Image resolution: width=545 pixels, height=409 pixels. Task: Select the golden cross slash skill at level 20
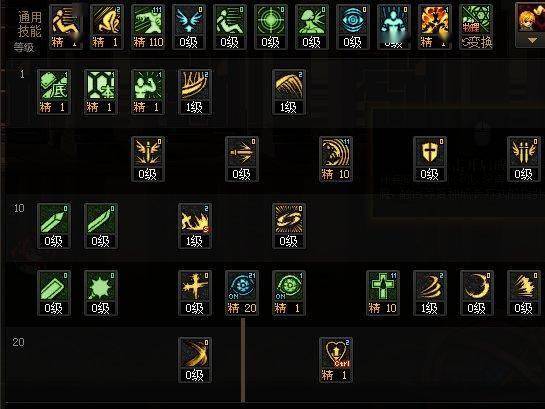[x=195, y=360]
